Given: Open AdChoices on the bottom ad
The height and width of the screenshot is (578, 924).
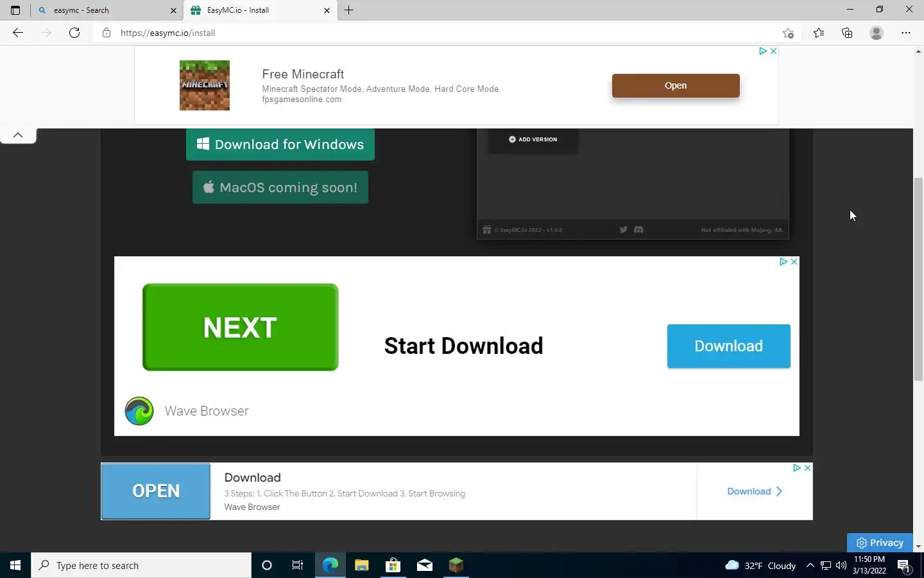Looking at the screenshot, I should 796,468.
